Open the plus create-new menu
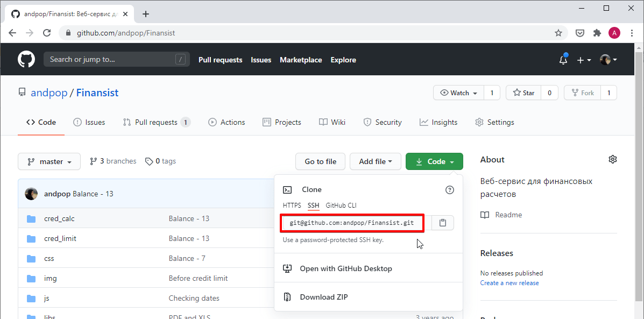Viewport: 644px width, 319px height. coord(584,60)
